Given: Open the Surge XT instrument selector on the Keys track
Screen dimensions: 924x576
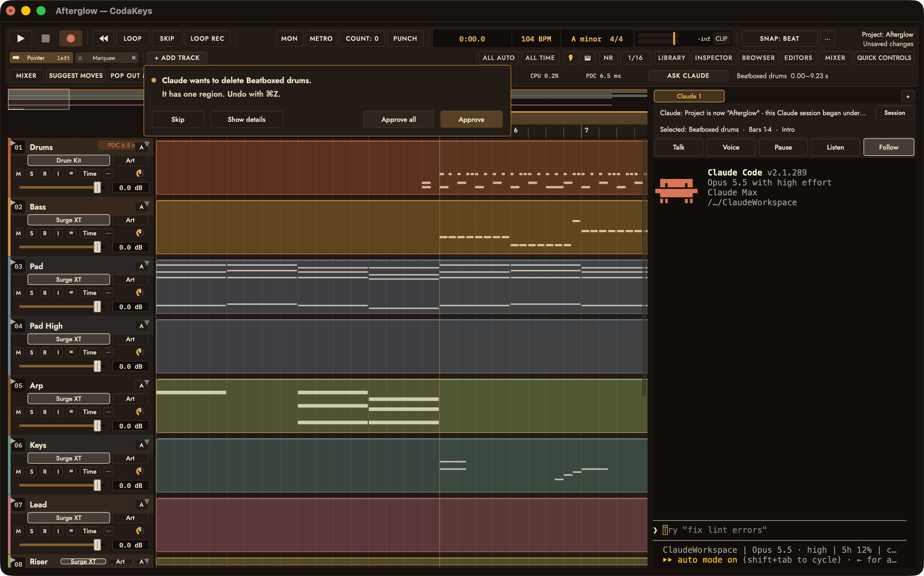Looking at the screenshot, I should pos(69,458).
